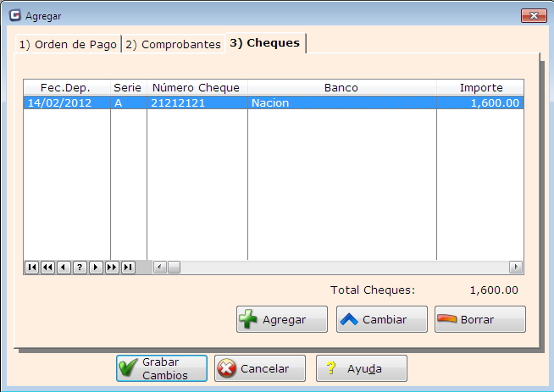The width and height of the screenshot is (554, 392).
Task: Move to next record arrow
Action: [96, 268]
